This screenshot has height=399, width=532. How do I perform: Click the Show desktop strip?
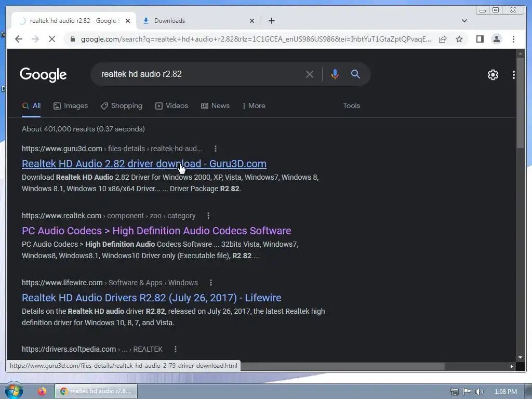528,391
